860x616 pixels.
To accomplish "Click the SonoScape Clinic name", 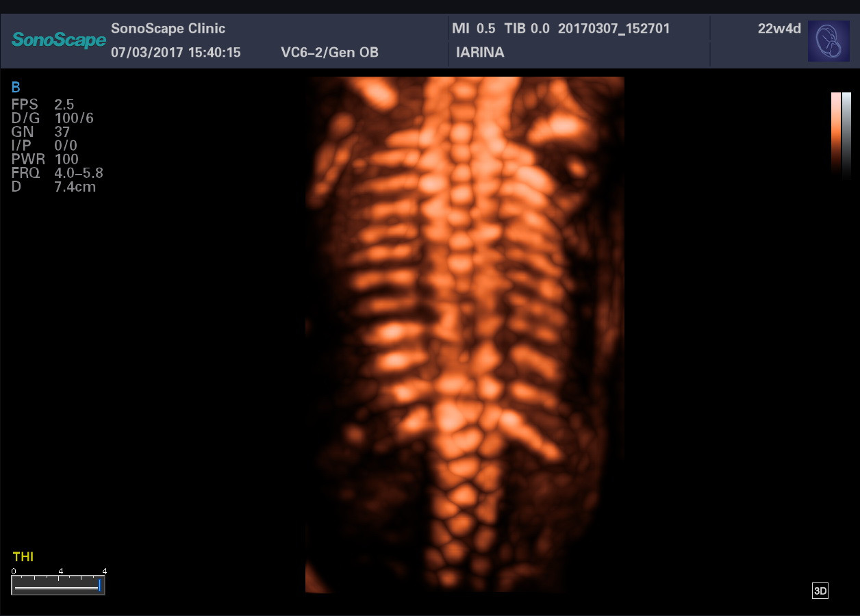I will [168, 29].
